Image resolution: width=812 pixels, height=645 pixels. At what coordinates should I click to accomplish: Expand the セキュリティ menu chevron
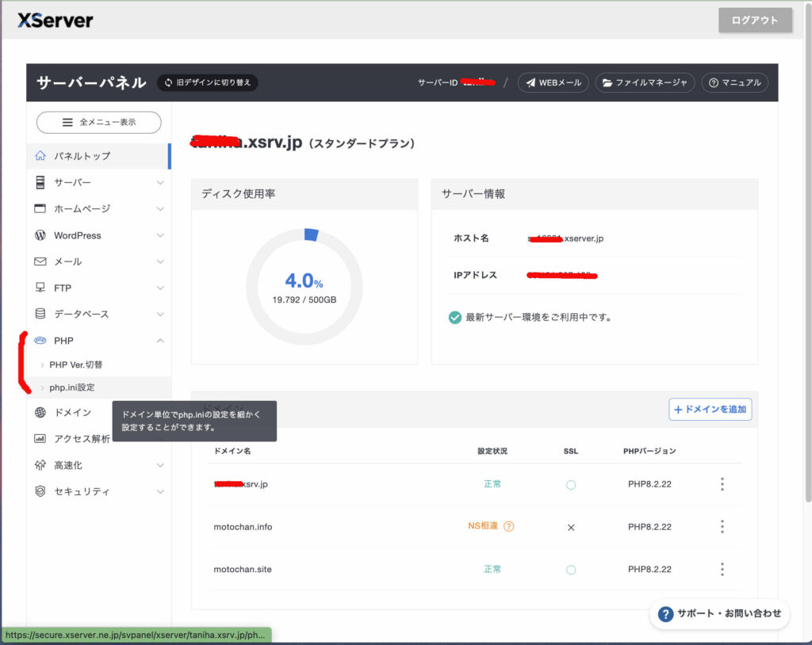coord(160,491)
